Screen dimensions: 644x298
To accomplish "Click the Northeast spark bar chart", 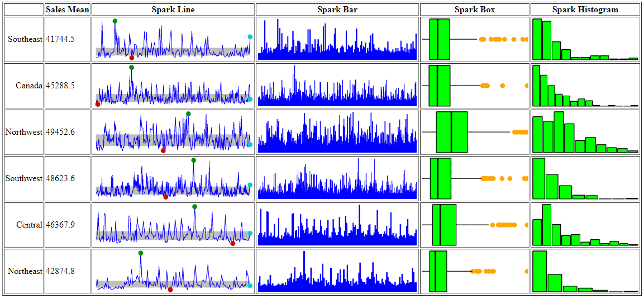I will [x=337, y=272].
